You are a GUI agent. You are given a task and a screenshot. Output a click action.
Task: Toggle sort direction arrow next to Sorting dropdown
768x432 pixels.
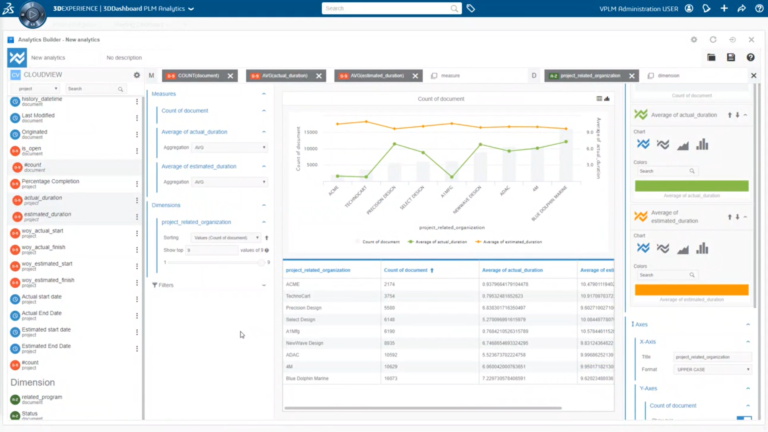266,238
